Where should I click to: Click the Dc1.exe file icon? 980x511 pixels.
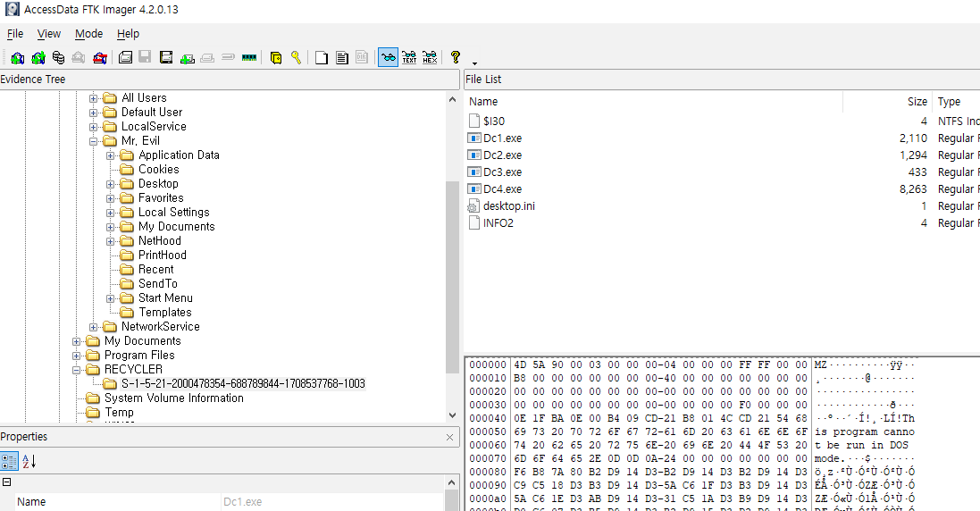coord(474,138)
